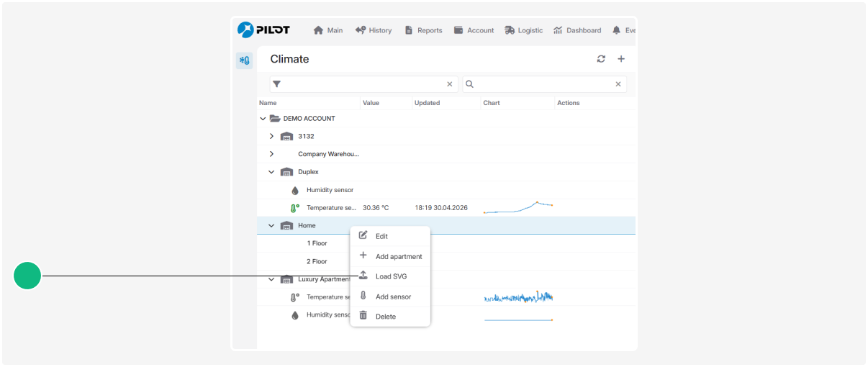Choose Delete from context menu

click(x=390, y=317)
